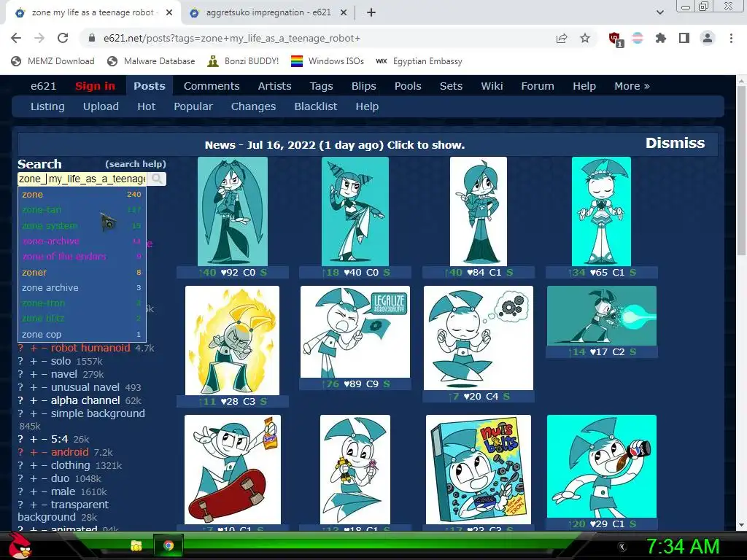Select 'zone cop' autocomplete suggestion
The height and width of the screenshot is (560, 747).
(82, 334)
